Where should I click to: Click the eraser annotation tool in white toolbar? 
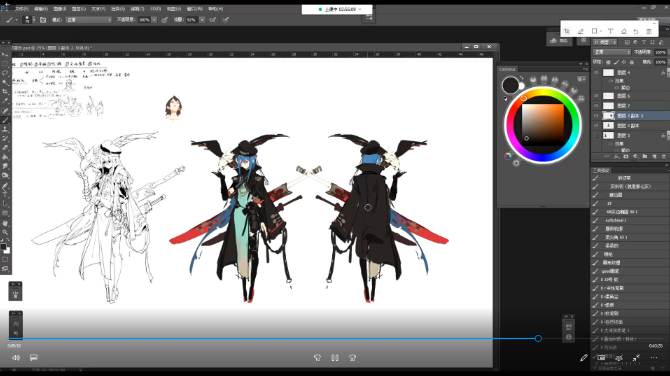624,31
